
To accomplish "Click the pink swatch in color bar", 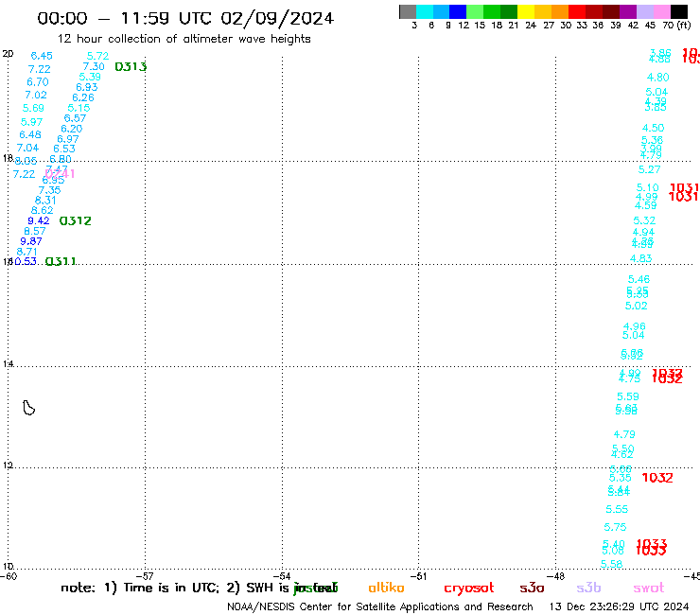I will pos(662,11).
